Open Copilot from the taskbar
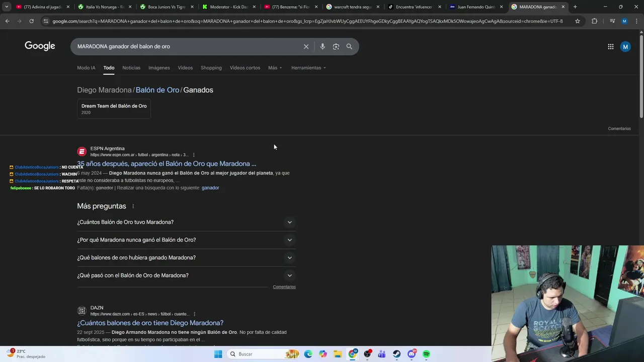Screen dimensions: 644x362 pyautogui.click(x=323, y=354)
